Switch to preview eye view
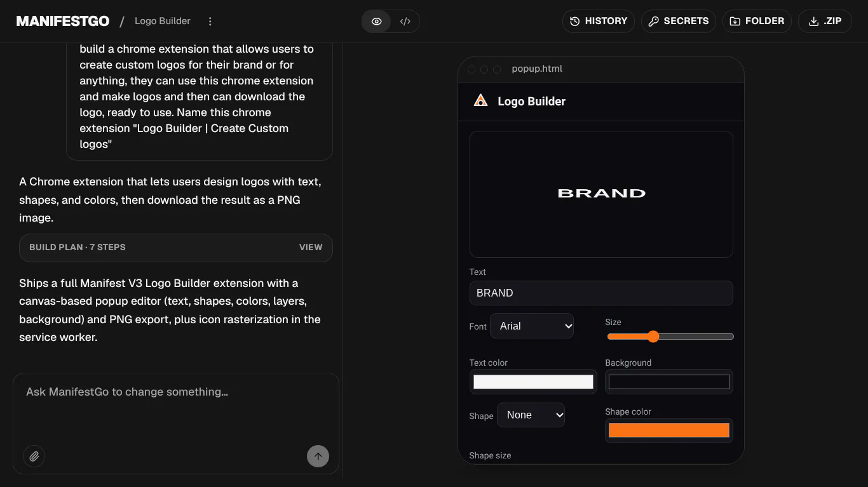Image resolution: width=868 pixels, height=487 pixels. click(x=377, y=21)
